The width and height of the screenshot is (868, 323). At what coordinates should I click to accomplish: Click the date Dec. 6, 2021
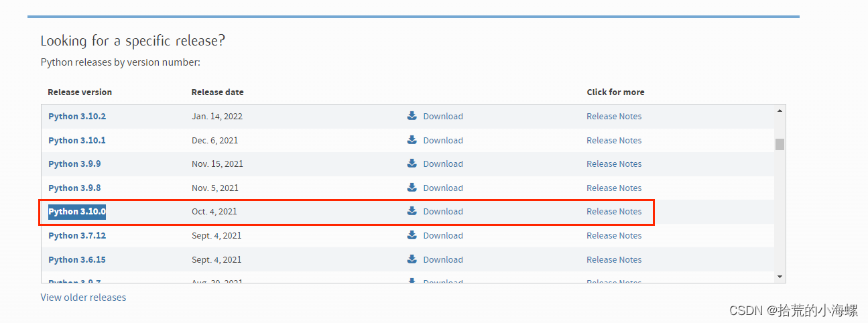pos(214,140)
